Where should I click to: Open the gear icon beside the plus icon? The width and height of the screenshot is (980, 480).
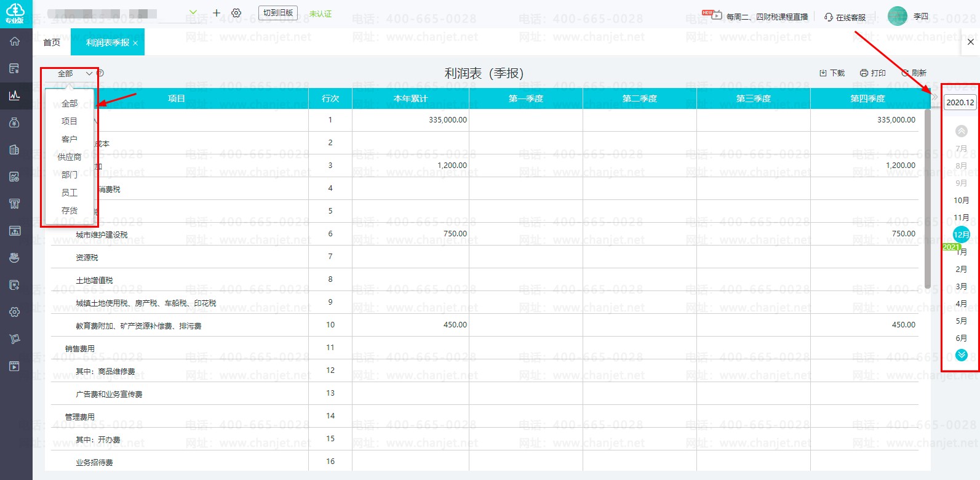(236, 13)
